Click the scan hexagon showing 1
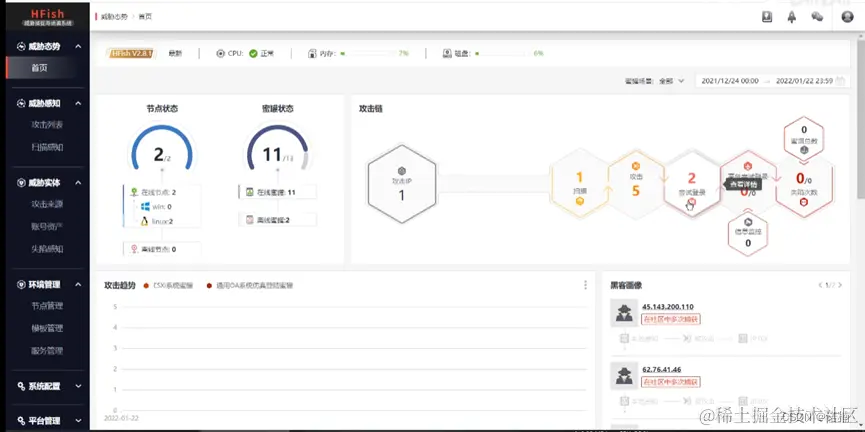 click(x=579, y=185)
